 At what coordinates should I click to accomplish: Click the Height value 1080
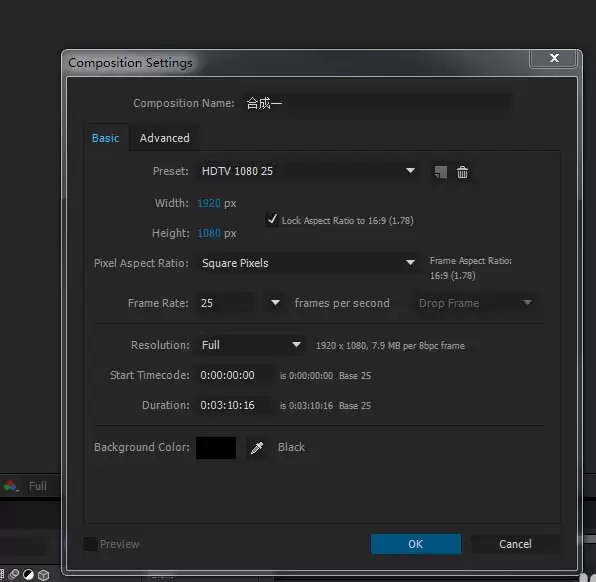tap(209, 233)
